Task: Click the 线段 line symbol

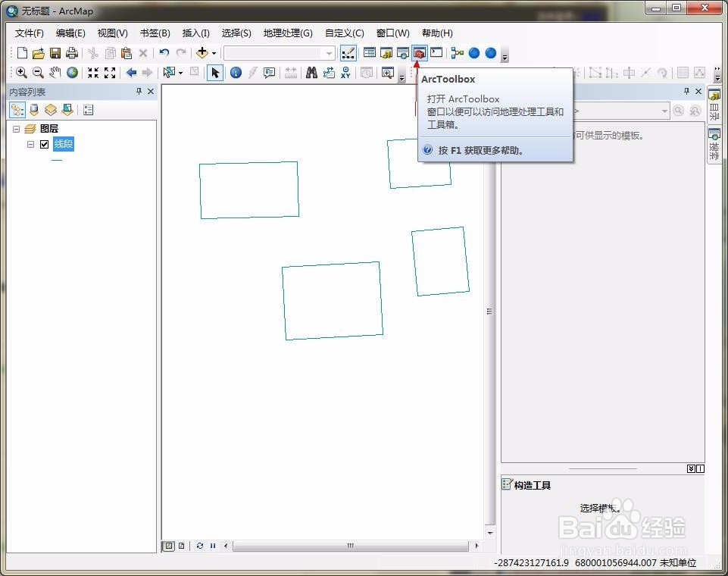Action: (57, 160)
